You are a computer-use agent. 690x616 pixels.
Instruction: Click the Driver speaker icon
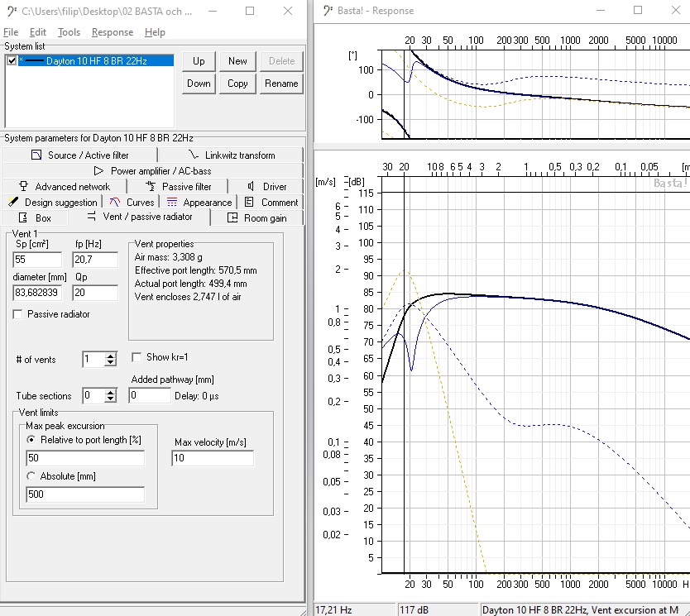pyautogui.click(x=251, y=186)
